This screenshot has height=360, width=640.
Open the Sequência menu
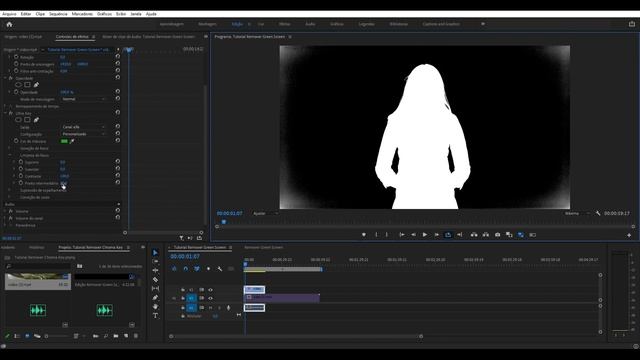coord(58,14)
